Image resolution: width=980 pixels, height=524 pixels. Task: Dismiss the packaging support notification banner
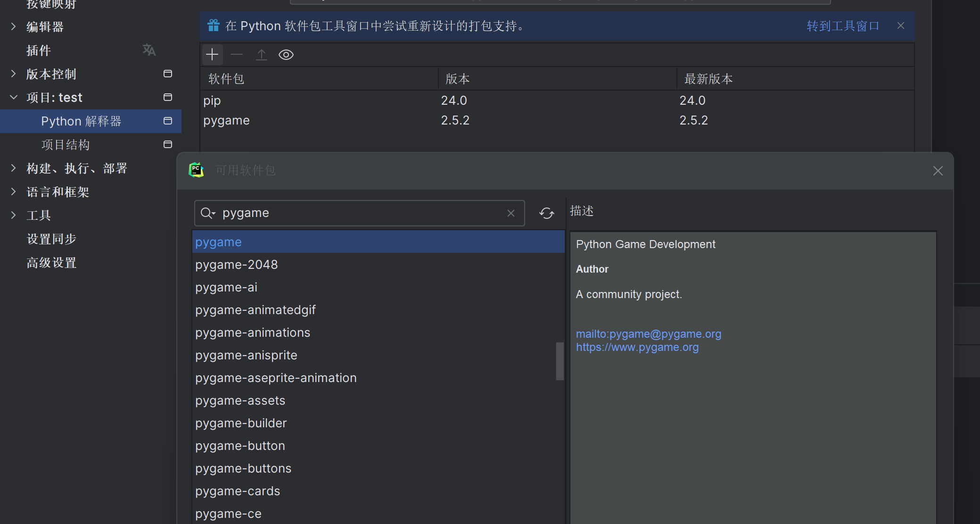tap(901, 25)
